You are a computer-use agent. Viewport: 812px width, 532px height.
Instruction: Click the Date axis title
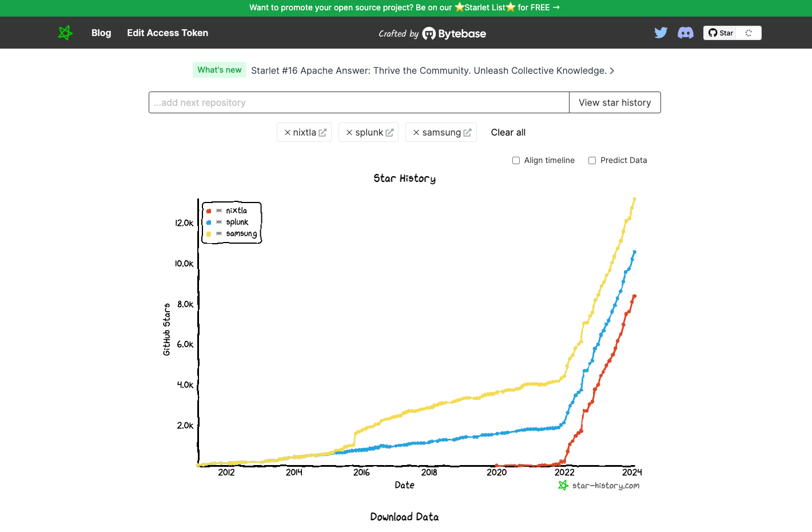coord(404,485)
